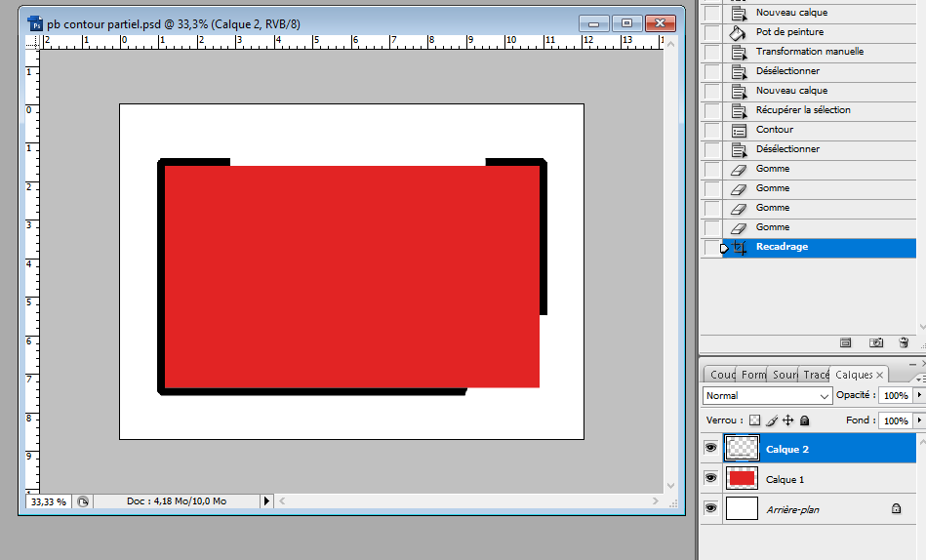Switch to the Sour tab

(x=785, y=375)
